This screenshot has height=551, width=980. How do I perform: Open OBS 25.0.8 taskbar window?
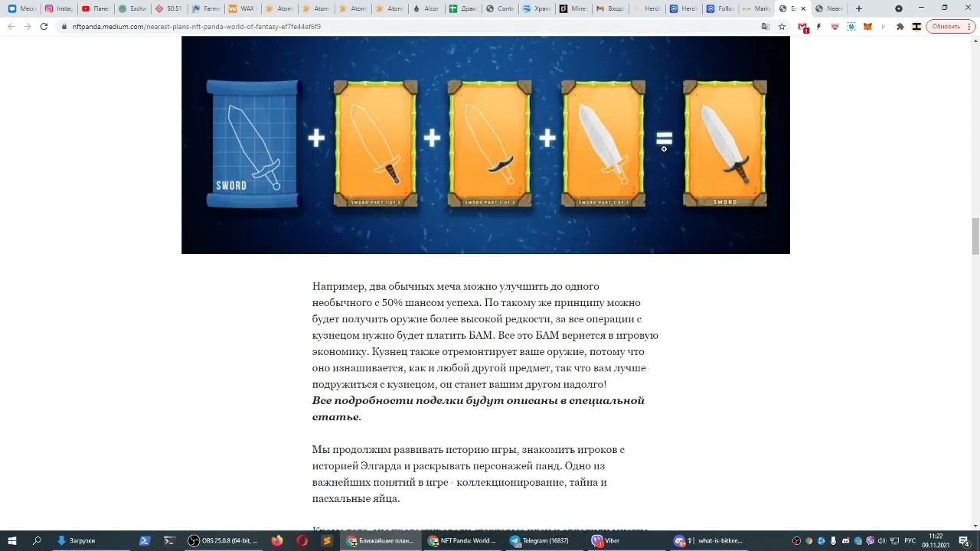pyautogui.click(x=224, y=540)
